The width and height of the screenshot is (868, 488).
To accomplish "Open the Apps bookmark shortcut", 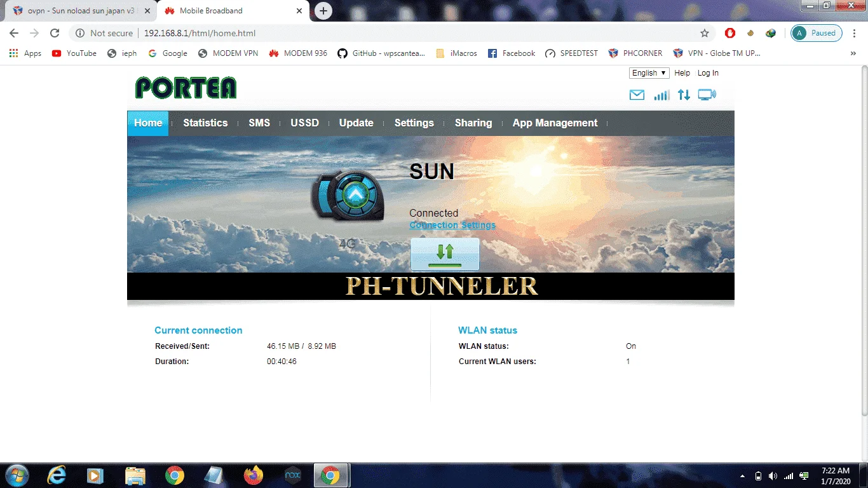I will [x=25, y=53].
